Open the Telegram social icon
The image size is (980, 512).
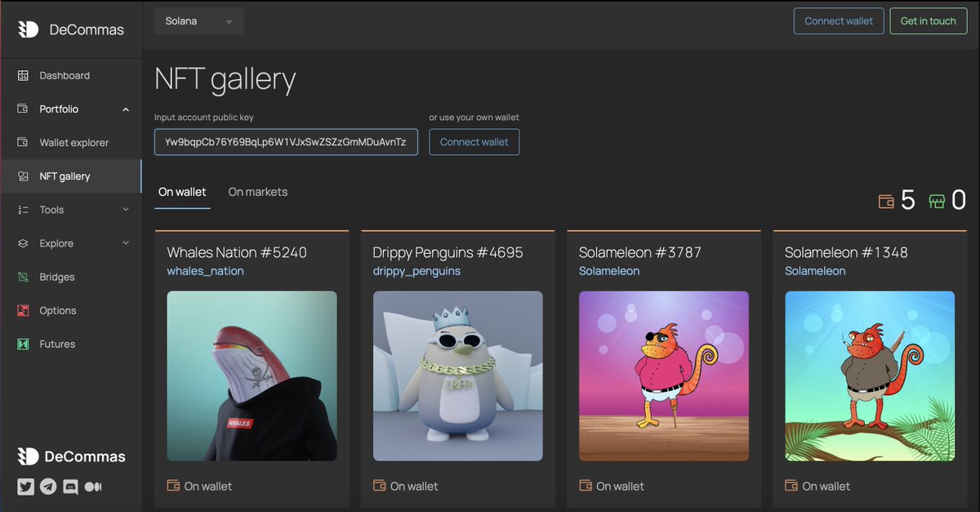48,487
